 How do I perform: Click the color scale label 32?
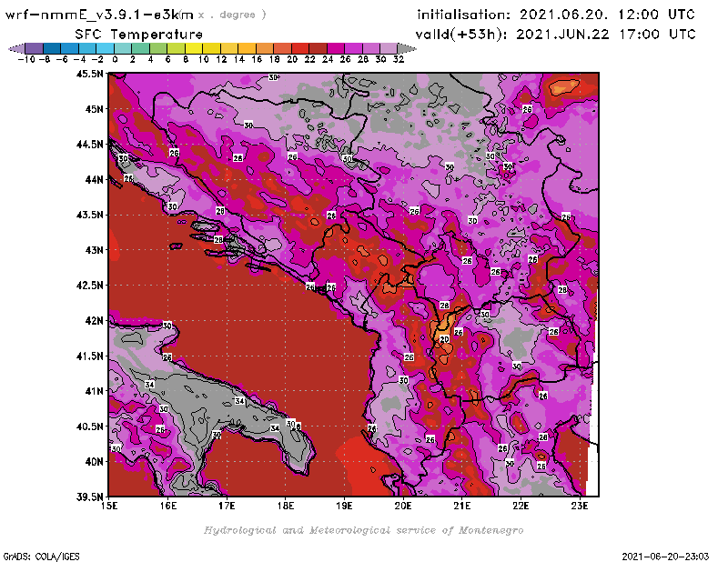pos(399,60)
